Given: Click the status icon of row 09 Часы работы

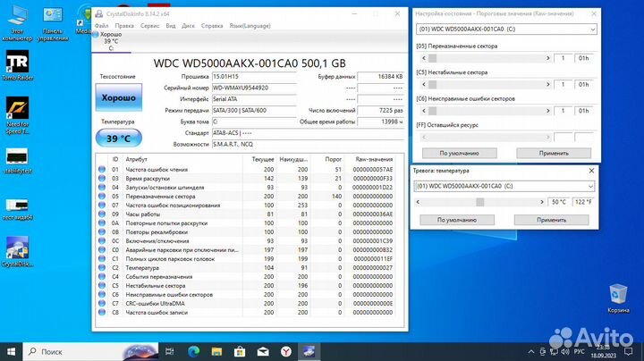Looking at the screenshot, I should tap(102, 214).
